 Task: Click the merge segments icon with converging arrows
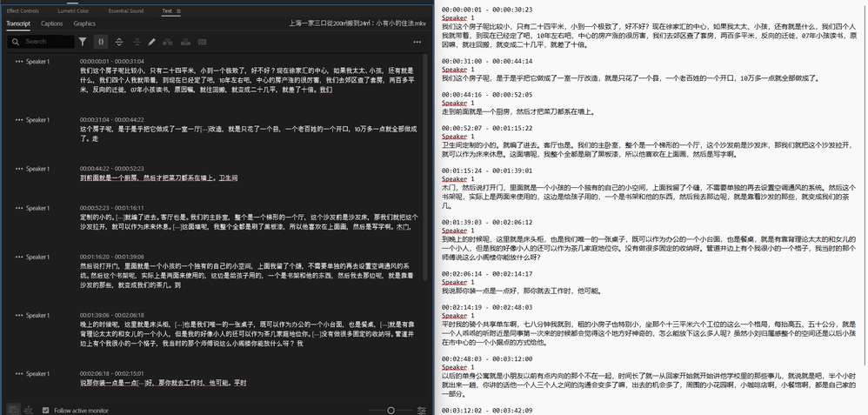137,42
